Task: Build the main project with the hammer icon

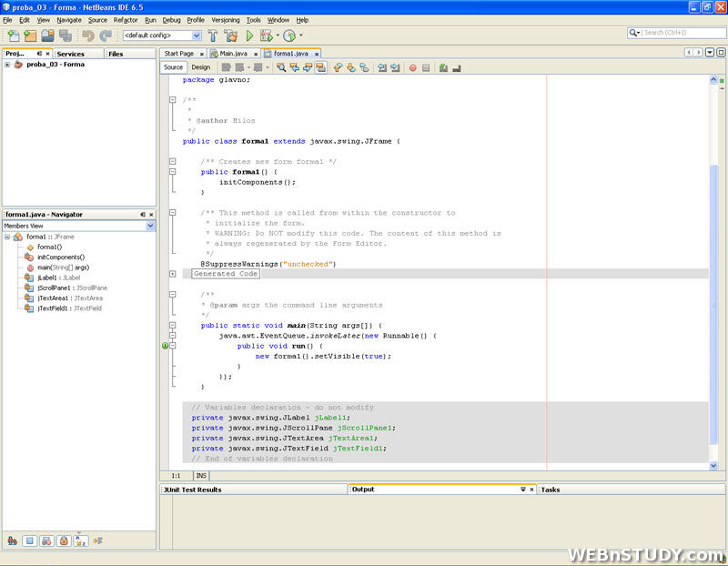Action: coord(213,35)
